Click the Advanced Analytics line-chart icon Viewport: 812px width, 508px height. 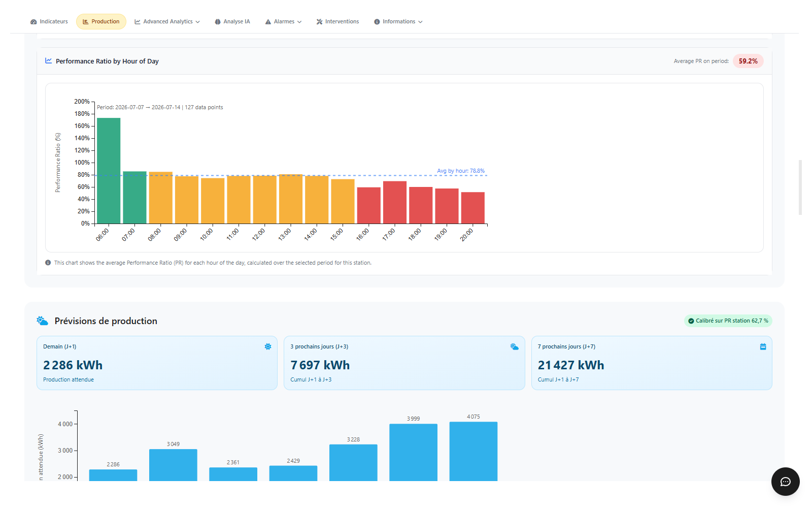[138, 22]
